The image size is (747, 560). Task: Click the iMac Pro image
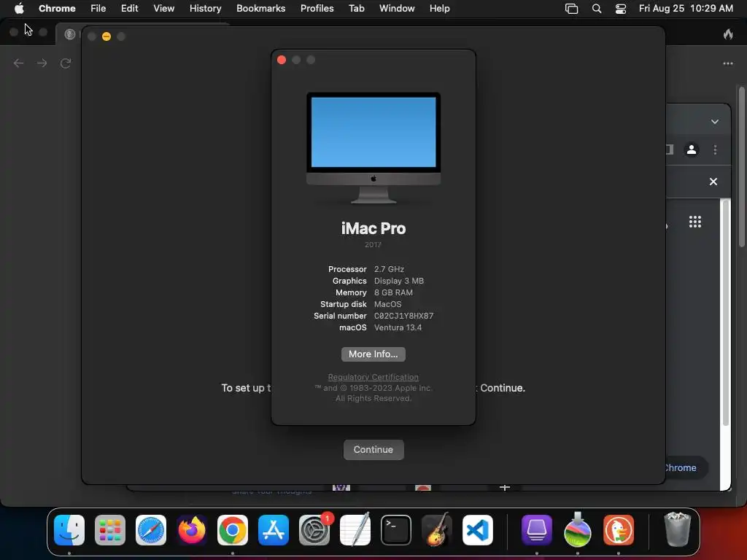click(373, 147)
